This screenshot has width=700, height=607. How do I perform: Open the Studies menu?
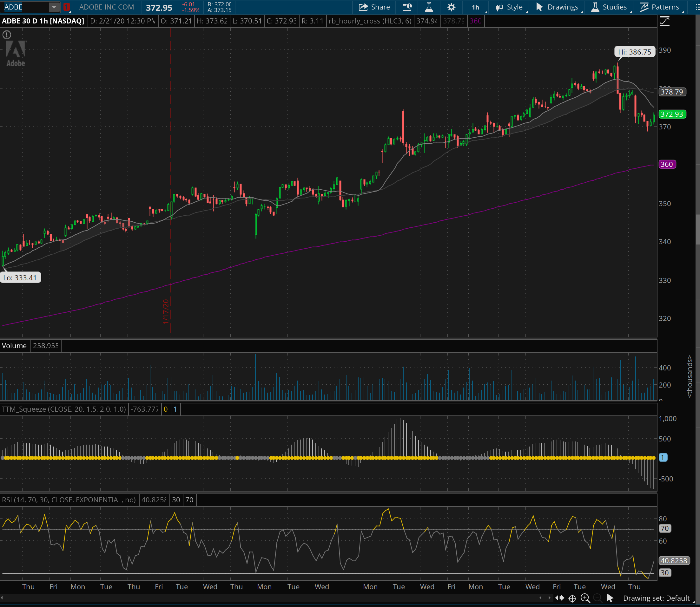[610, 7]
